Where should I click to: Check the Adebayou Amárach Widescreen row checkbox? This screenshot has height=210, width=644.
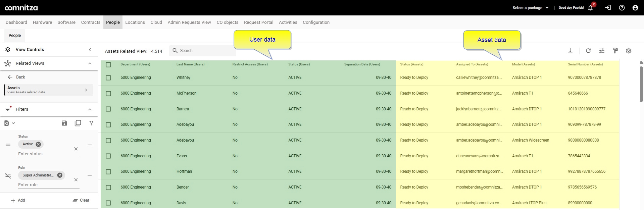(x=108, y=141)
